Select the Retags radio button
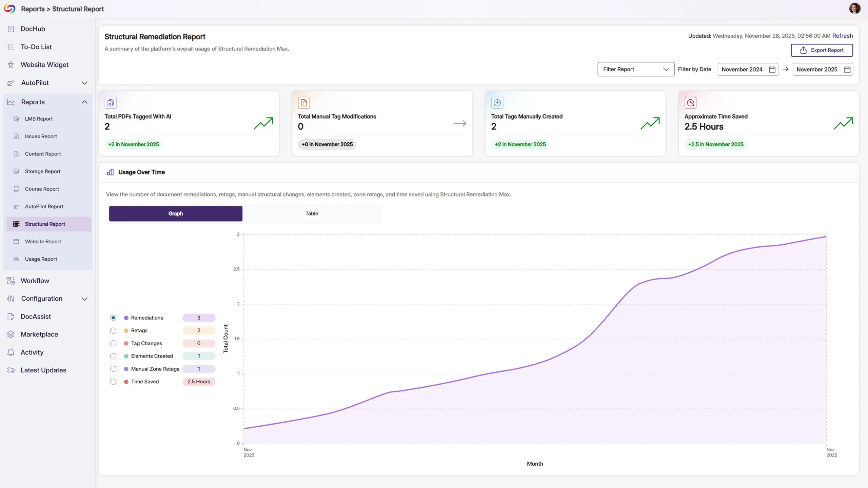The width and height of the screenshot is (868, 488). [113, 330]
